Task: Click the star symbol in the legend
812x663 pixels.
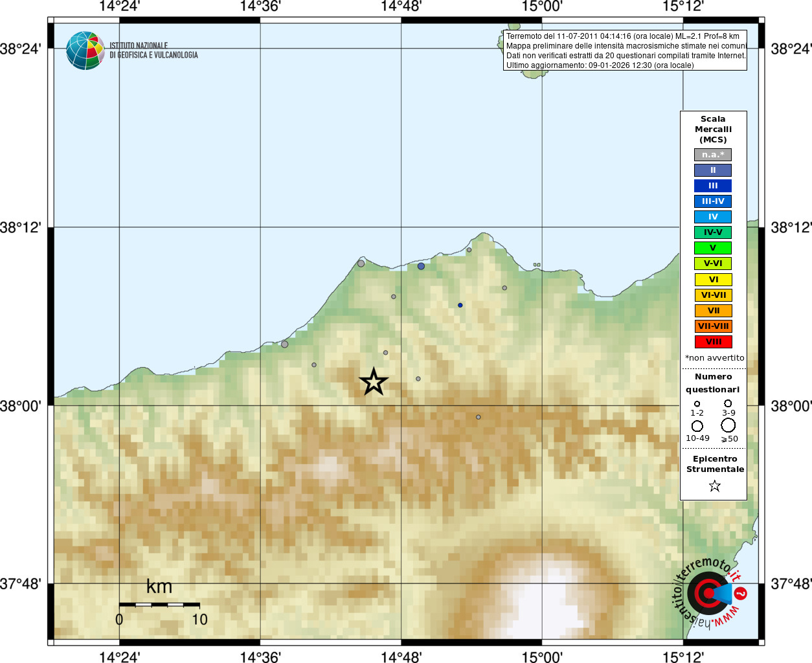Action: 714,486
